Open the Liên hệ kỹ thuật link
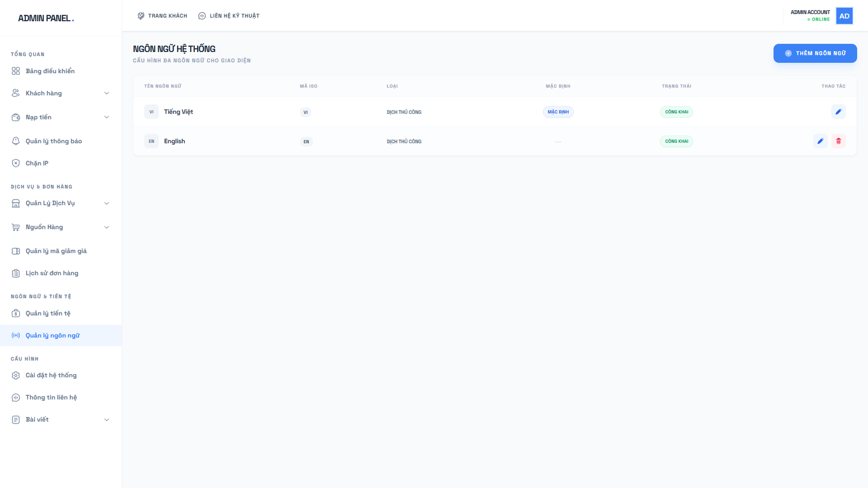This screenshot has width=868, height=488. pos(229,16)
